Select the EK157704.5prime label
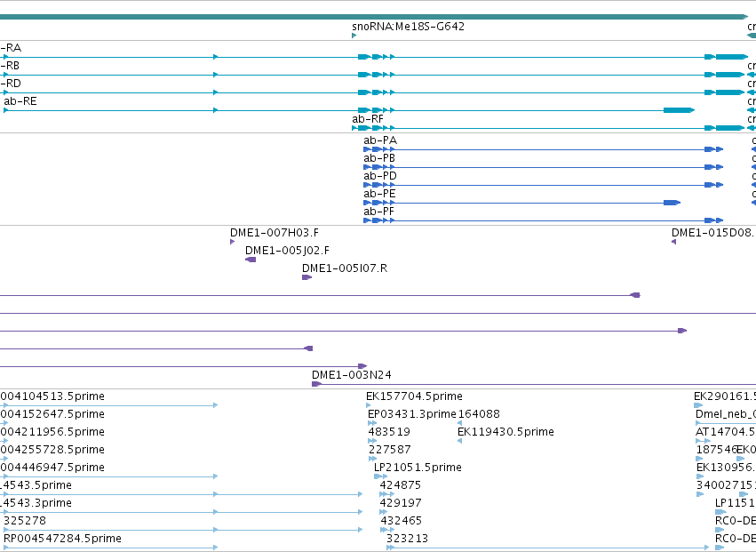This screenshot has width=756, height=552. pos(414,396)
